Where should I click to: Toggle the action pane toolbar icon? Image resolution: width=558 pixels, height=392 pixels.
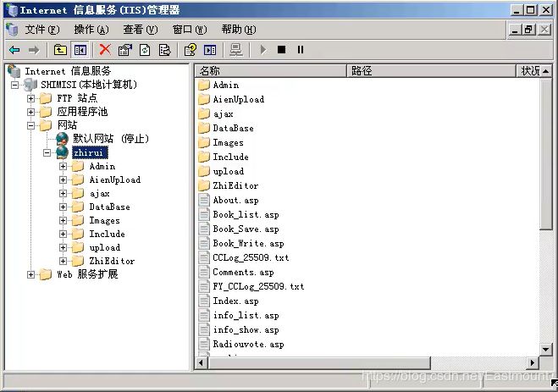210,50
